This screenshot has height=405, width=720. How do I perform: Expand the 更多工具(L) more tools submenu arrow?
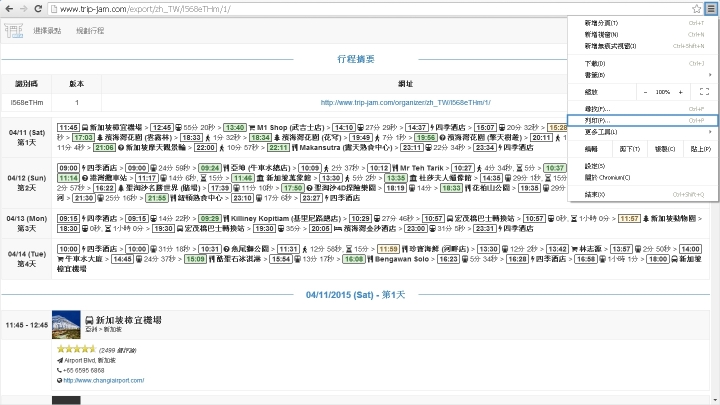pyautogui.click(x=710, y=132)
